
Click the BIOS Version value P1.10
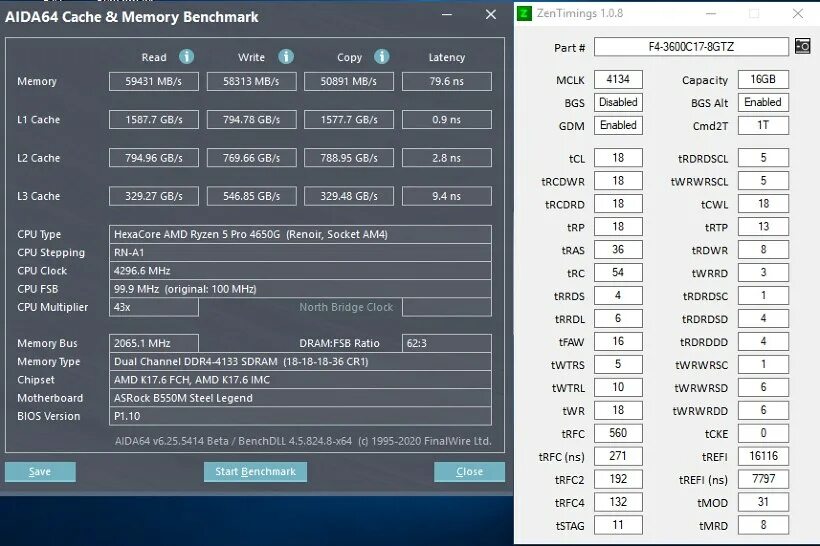point(300,417)
